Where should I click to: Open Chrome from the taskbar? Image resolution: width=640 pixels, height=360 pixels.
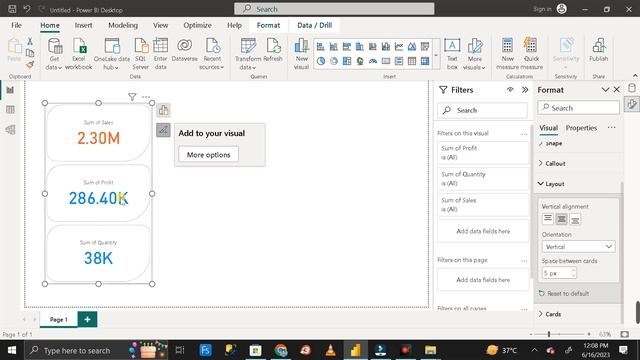tap(281, 350)
